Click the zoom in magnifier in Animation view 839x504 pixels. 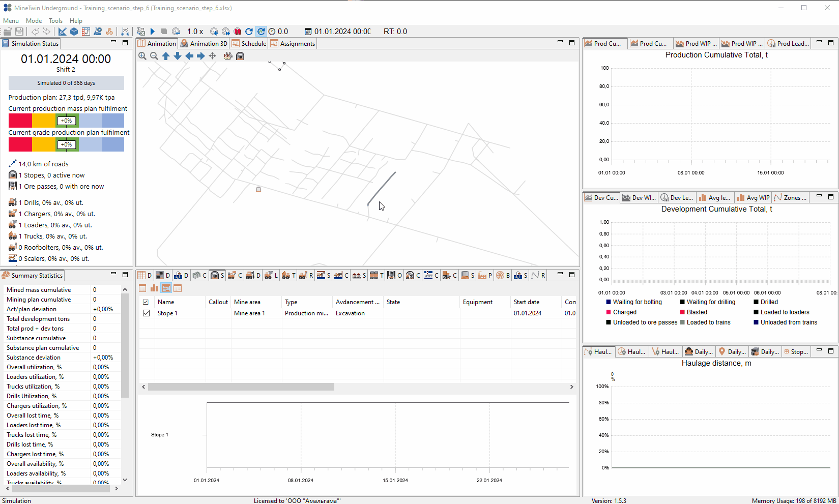[x=142, y=56]
